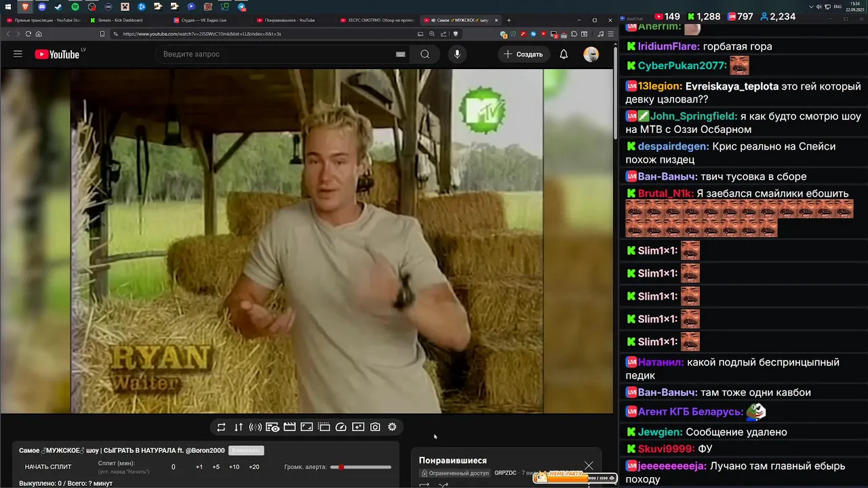Viewport: 868px width, 488px height.
Task: Click the НАЧАТЬ СПЛИТ button
Action: click(x=48, y=467)
